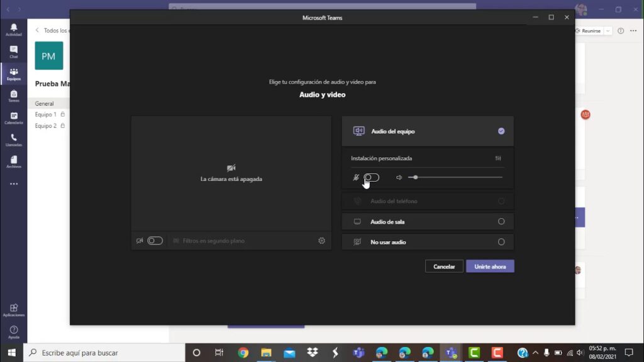
Task: Open the General channel
Action: 45,103
